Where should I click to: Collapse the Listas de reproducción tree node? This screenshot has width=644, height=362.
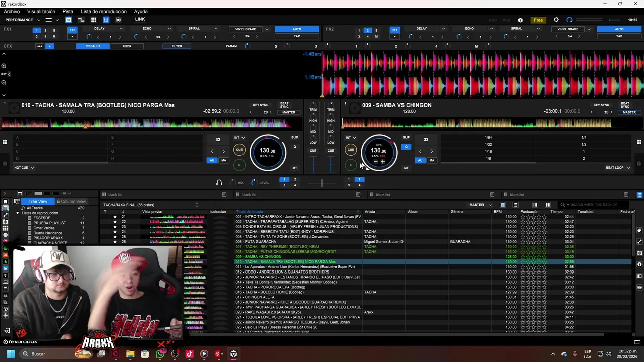(x=17, y=213)
